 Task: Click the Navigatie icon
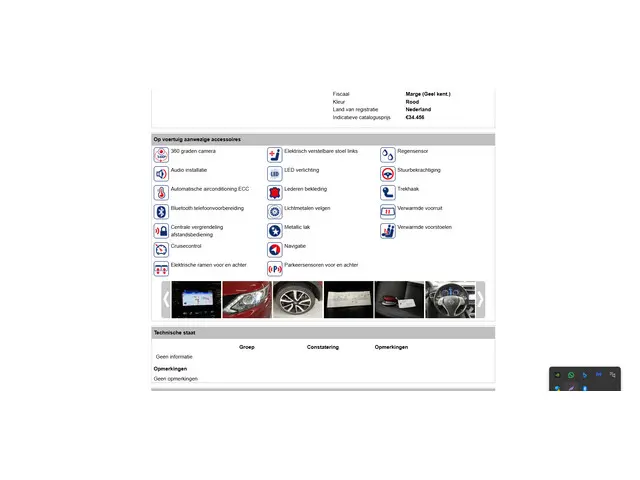point(274,250)
